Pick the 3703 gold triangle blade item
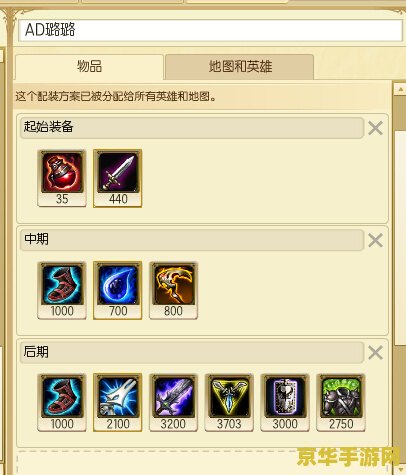Viewport: 406px width, 475px height. pos(229,403)
